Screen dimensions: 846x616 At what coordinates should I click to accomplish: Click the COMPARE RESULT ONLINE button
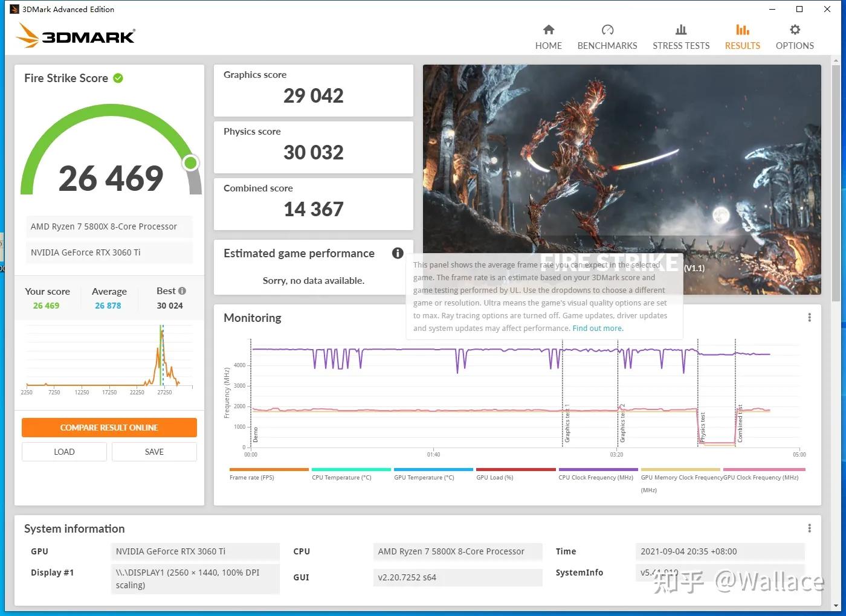click(109, 427)
